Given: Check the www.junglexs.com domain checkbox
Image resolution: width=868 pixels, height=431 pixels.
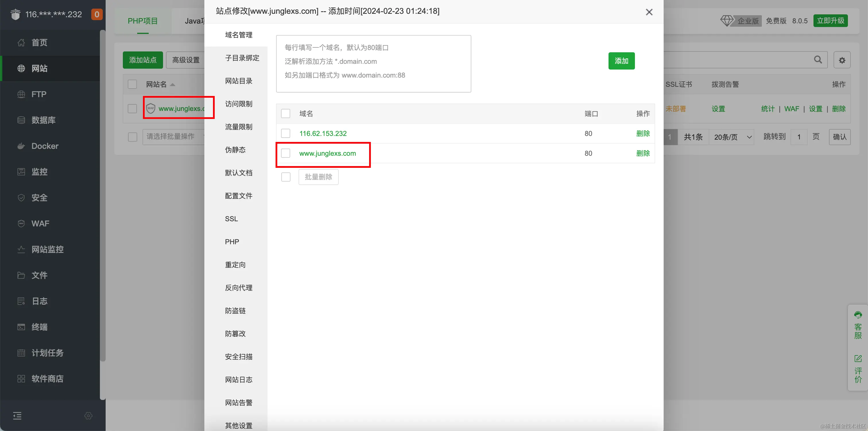Looking at the screenshot, I should (x=285, y=153).
